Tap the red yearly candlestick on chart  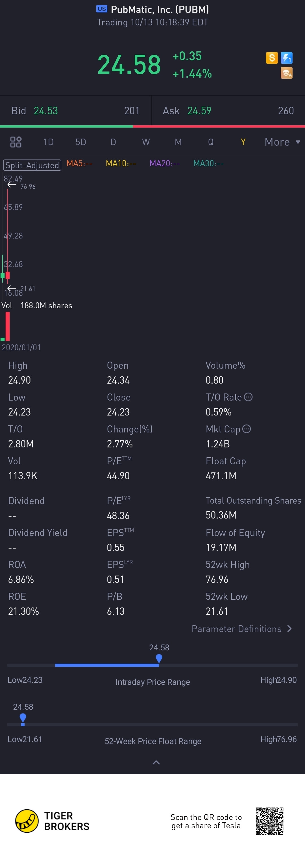coord(7,275)
